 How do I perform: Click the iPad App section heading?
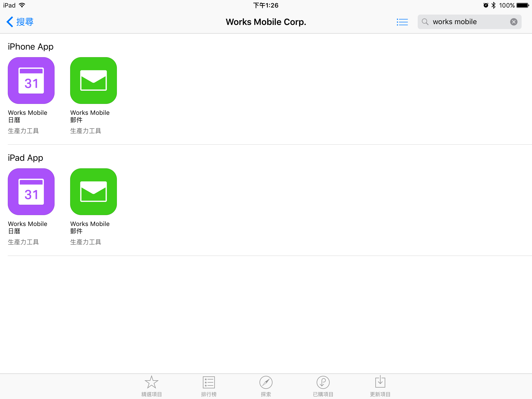(x=25, y=158)
